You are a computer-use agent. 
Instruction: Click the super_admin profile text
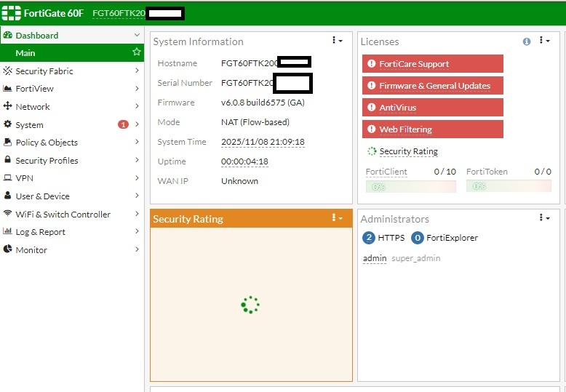coord(416,258)
